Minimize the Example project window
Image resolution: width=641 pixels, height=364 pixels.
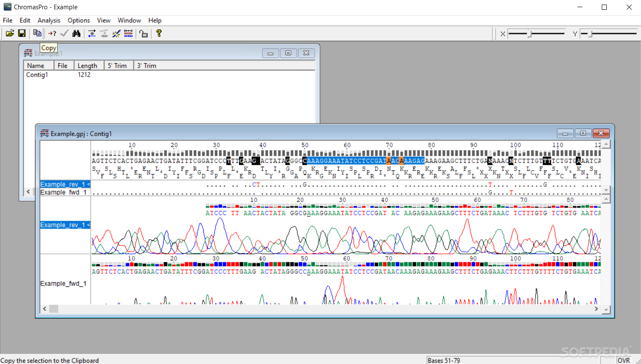click(270, 53)
